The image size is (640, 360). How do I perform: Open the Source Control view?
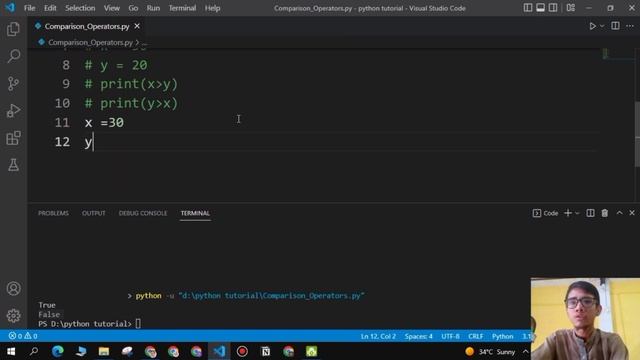coord(13,84)
